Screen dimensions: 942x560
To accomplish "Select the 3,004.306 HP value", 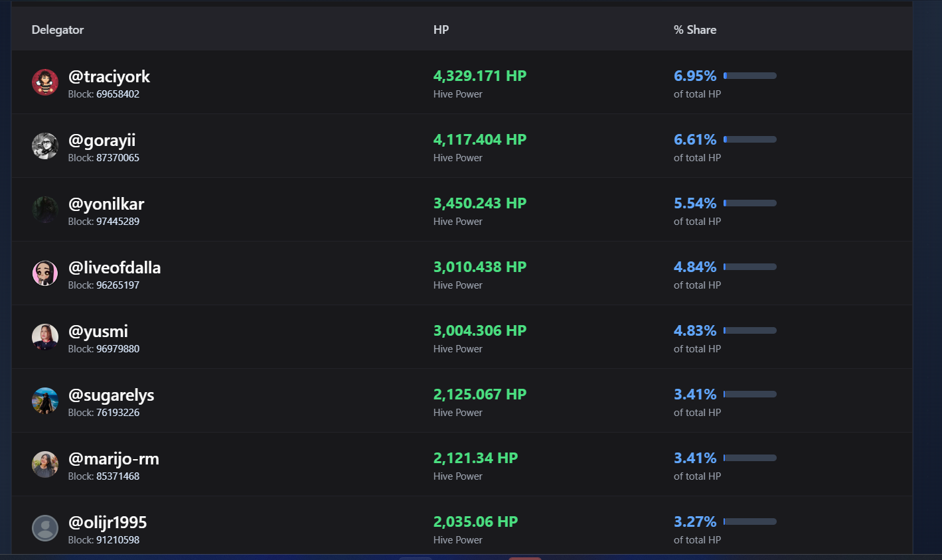I will (x=480, y=330).
